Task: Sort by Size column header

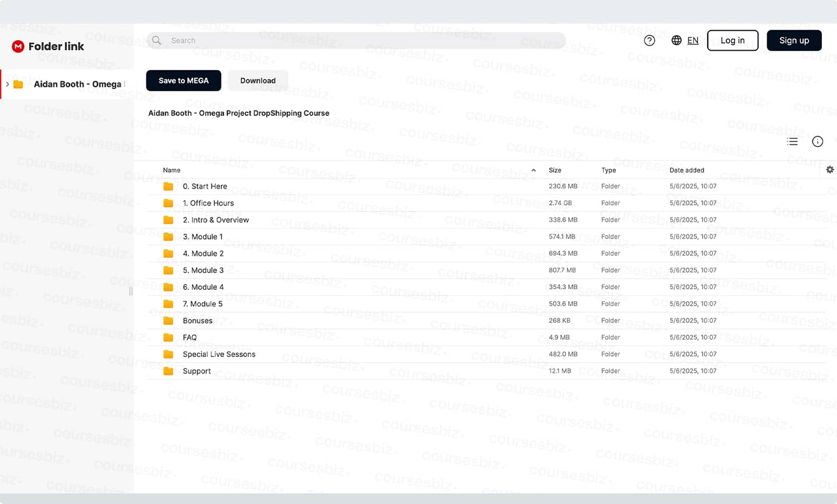Action: tap(555, 170)
